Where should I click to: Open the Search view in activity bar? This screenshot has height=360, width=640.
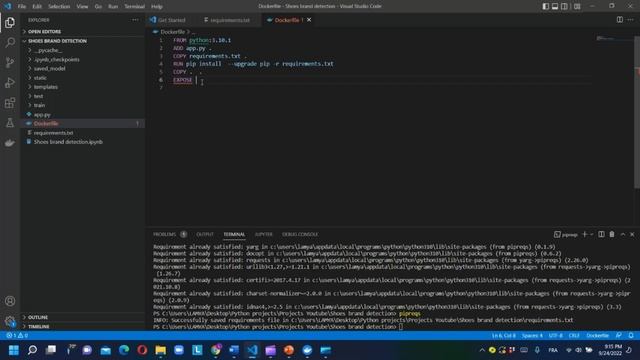tap(10, 42)
